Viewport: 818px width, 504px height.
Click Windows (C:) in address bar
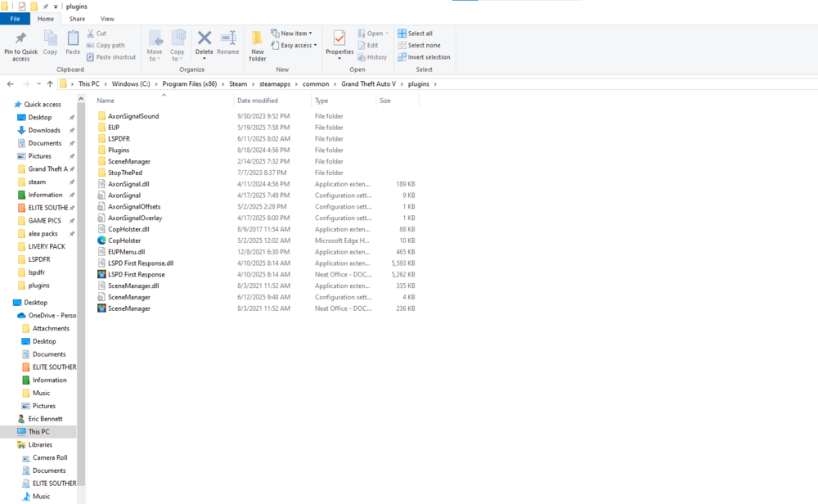[x=130, y=84]
